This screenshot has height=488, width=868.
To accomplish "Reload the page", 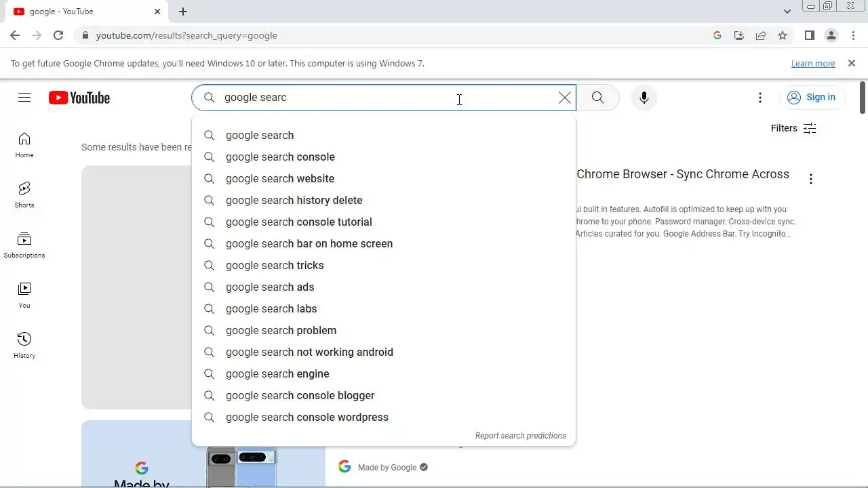I will pyautogui.click(x=58, y=35).
